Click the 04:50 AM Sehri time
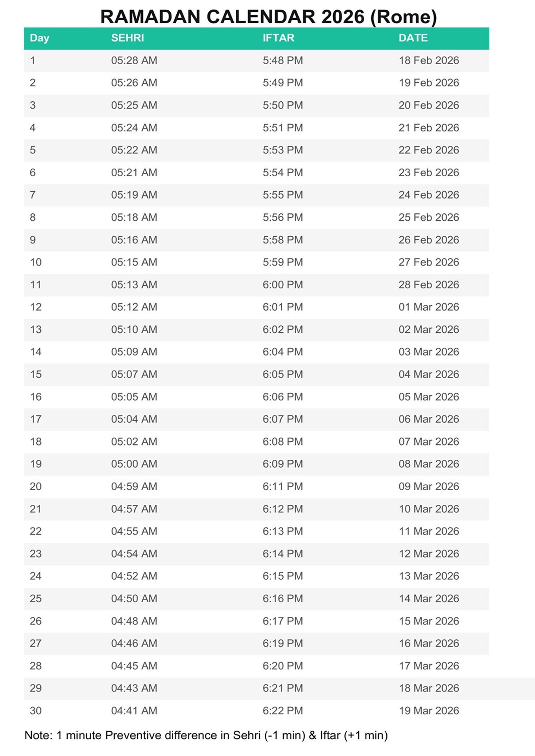This screenshot has width=535, height=756. 134,598
